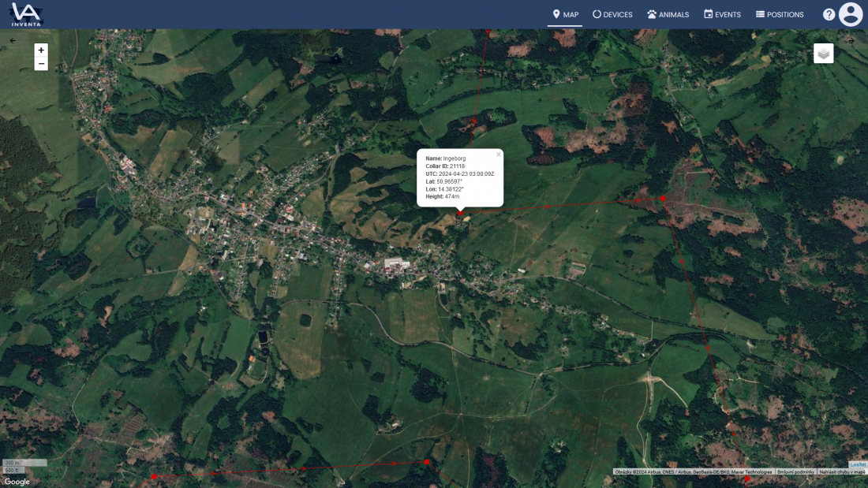Click the Smluvní podmínky terms link
Image resolution: width=868 pixels, height=488 pixels.
pyautogui.click(x=795, y=471)
